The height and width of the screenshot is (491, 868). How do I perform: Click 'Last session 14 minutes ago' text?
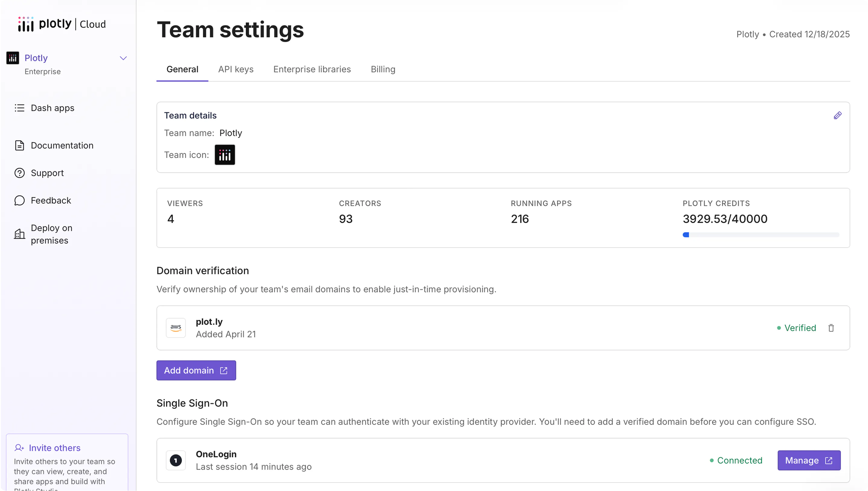[x=254, y=467]
